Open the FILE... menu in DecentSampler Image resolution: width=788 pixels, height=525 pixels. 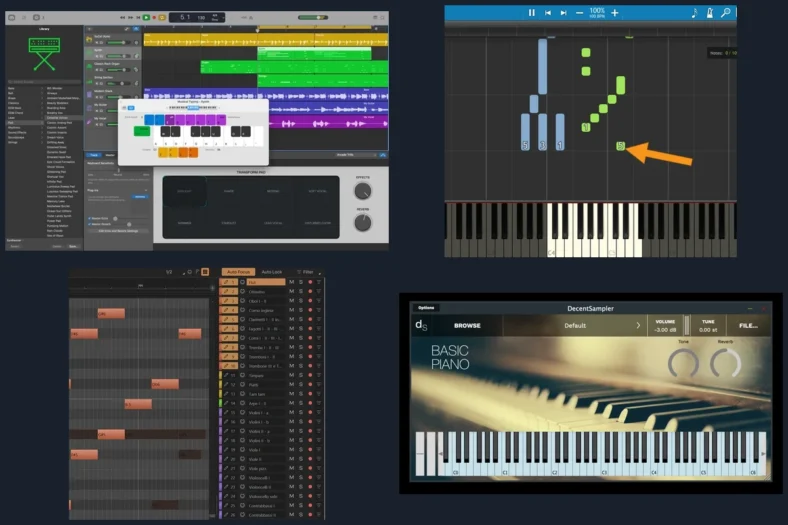(748, 326)
